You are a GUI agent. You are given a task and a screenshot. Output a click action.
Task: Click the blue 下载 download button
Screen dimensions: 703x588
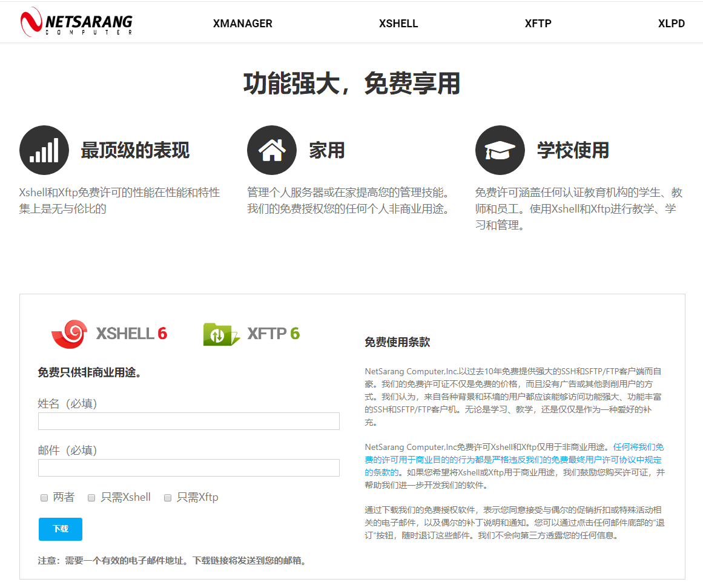click(61, 529)
